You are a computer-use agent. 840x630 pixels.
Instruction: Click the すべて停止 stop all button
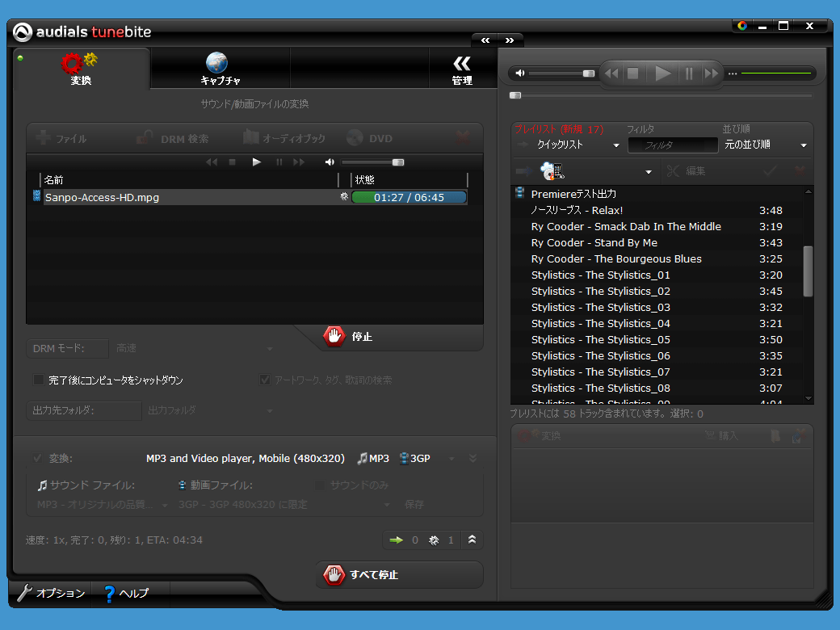399,575
